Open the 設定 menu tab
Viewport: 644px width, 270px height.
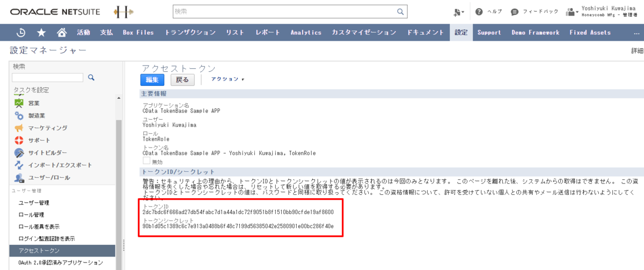pyautogui.click(x=461, y=33)
